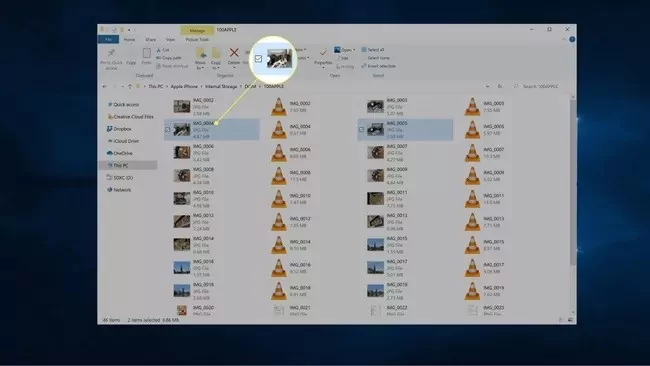Screen dimensions: 650x366
Task: Toggle the checkbox next to IMG_0004 JPG
Action: (x=168, y=130)
